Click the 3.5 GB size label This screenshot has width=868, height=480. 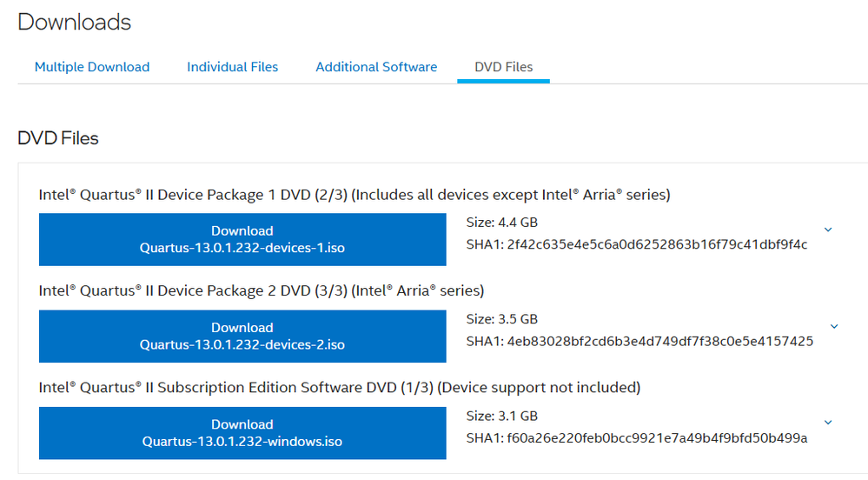click(501, 319)
